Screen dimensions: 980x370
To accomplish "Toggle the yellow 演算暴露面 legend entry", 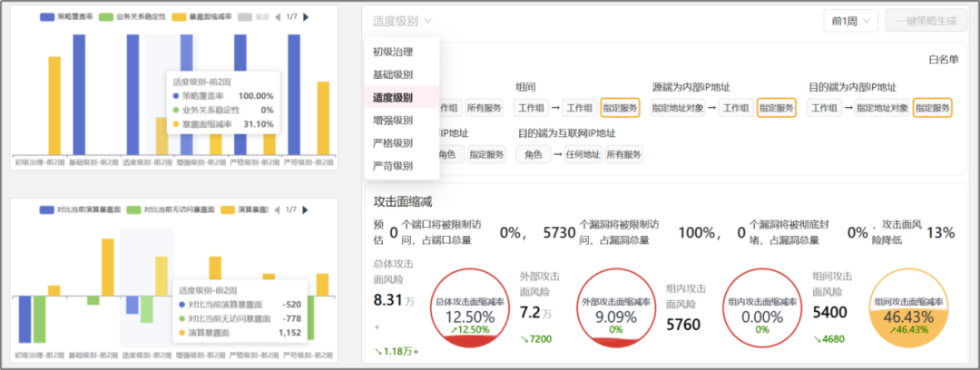I will (244, 209).
